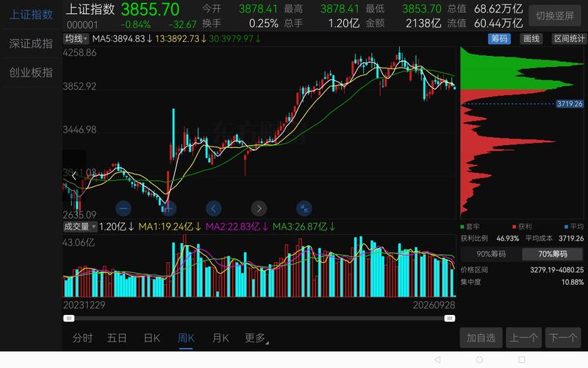
Task: Tap the 加自选 button
Action: pyautogui.click(x=481, y=338)
